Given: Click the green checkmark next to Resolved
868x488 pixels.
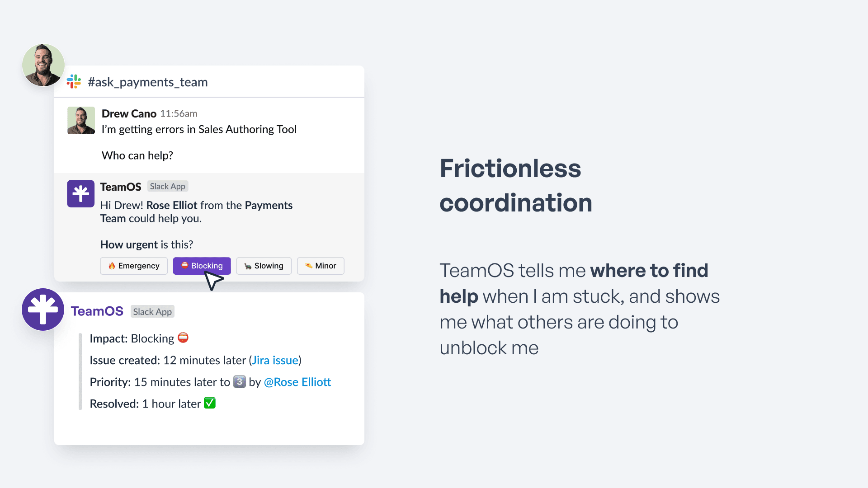Looking at the screenshot, I should pyautogui.click(x=210, y=403).
